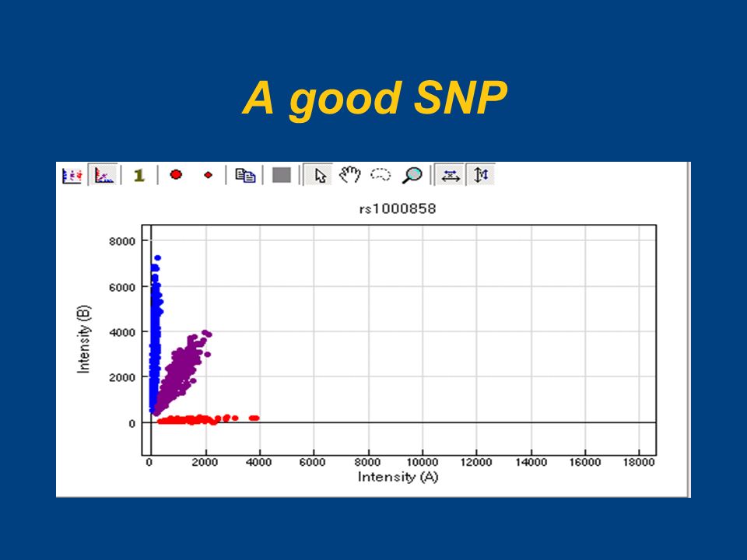Viewport: 747px width, 560px height.
Task: Activate the hand pan tool
Action: 349,175
